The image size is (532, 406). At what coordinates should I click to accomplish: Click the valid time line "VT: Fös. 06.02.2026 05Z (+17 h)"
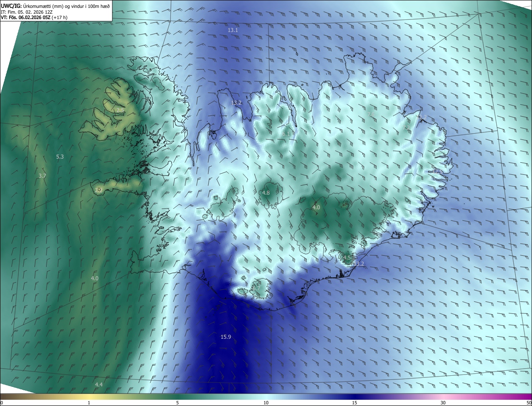tap(34, 17)
